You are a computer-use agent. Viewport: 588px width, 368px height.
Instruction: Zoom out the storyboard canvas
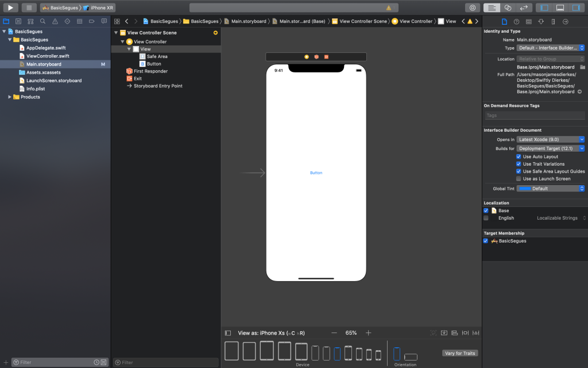coord(334,333)
